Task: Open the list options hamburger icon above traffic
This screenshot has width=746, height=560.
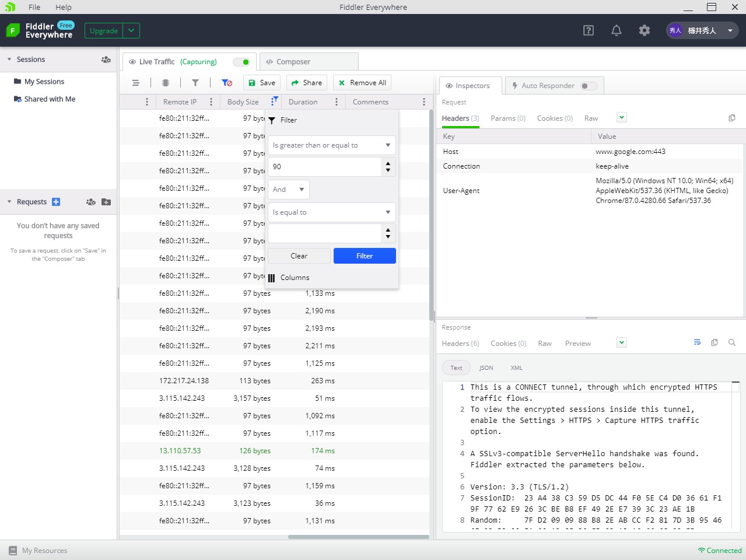Action: (135, 82)
